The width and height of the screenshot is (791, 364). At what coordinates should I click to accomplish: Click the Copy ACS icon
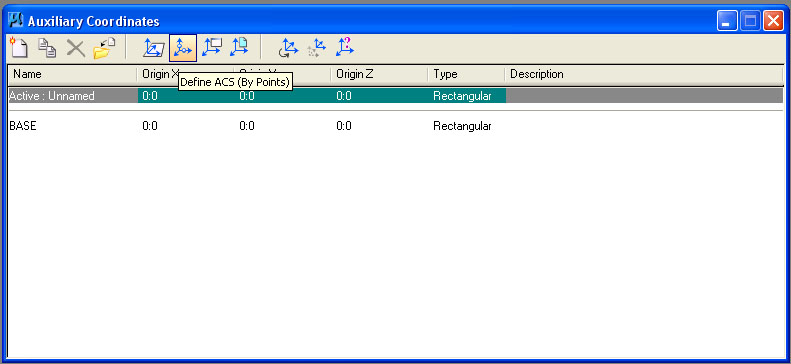coord(47,48)
